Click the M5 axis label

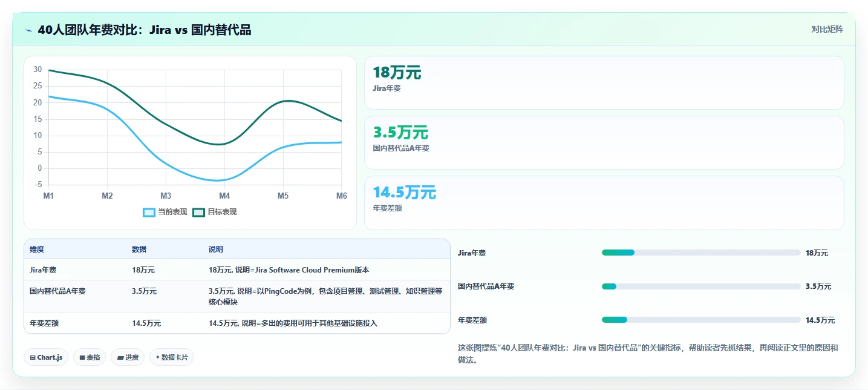(x=283, y=196)
